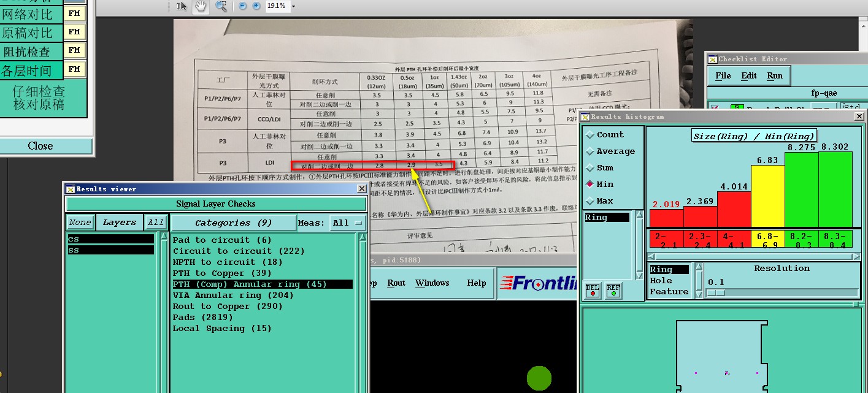The image size is (868, 393).
Task: Select the Count radio option
Action: click(x=604, y=135)
